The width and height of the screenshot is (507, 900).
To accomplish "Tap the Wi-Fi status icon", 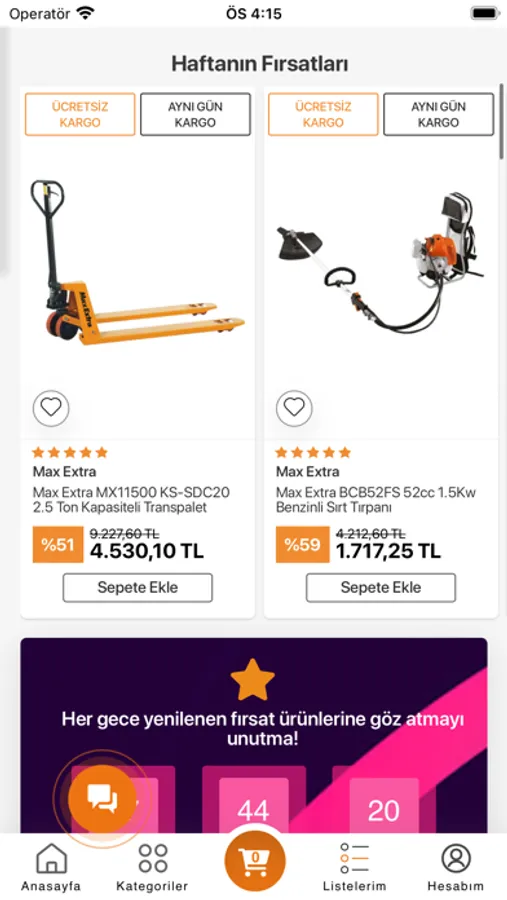I will [85, 13].
